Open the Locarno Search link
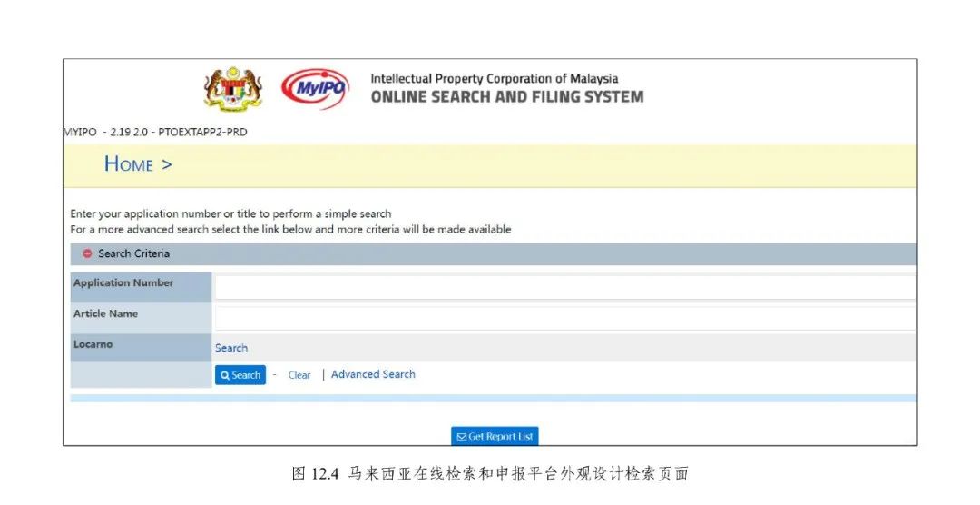The width and height of the screenshot is (980, 505). coord(231,348)
